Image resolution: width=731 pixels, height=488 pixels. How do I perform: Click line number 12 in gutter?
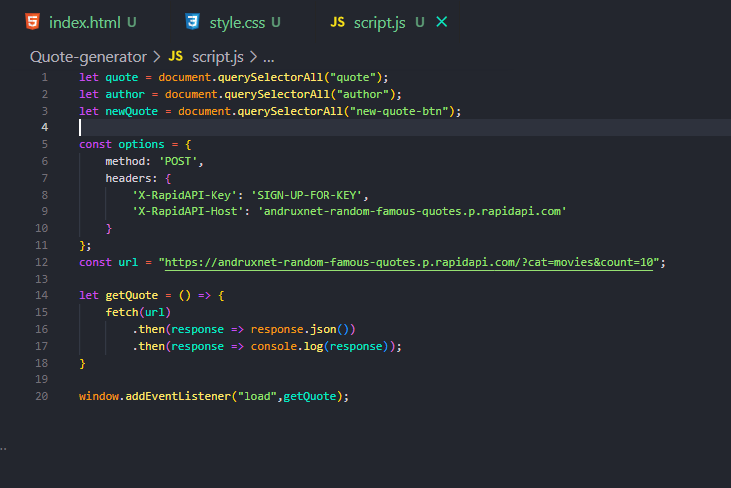tap(41, 262)
